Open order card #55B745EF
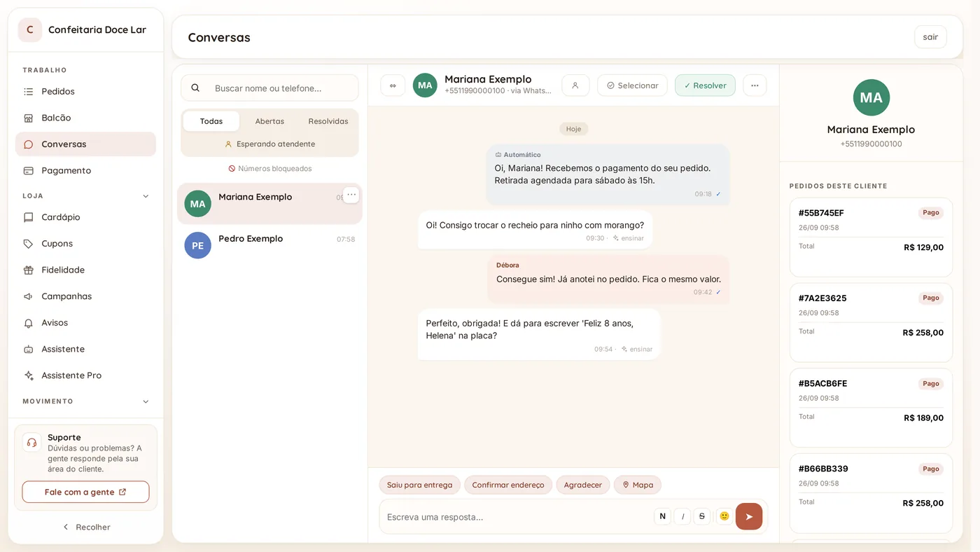 click(x=871, y=237)
